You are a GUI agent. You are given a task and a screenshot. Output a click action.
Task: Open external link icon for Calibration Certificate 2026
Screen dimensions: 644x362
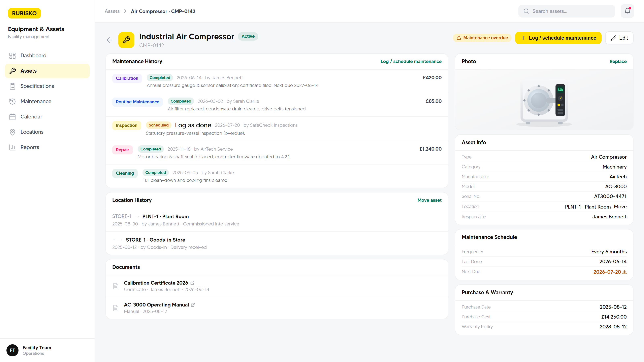192,283
